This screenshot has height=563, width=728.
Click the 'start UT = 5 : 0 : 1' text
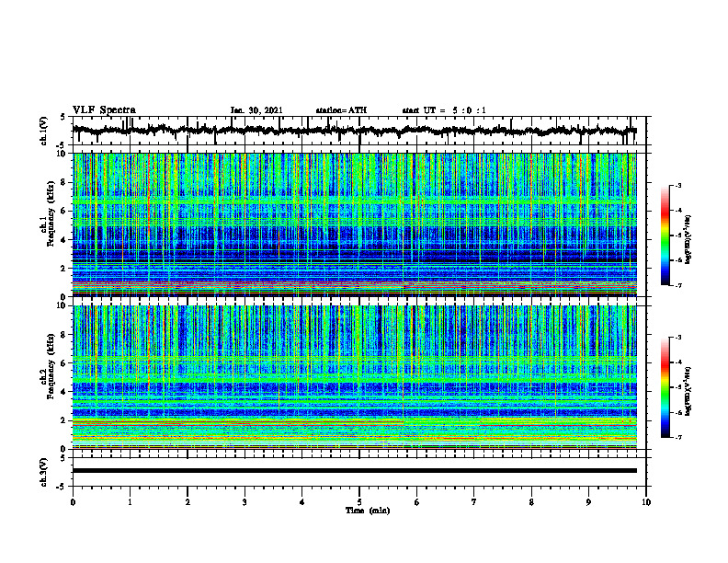(444, 110)
